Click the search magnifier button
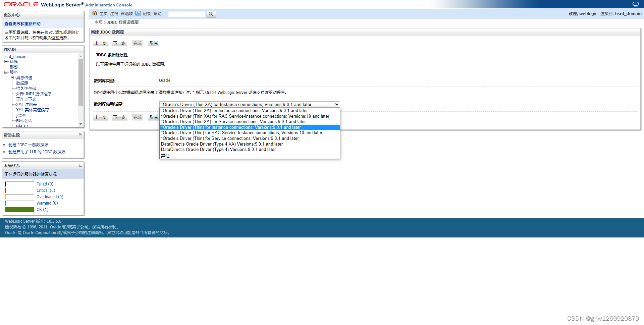 211,14
